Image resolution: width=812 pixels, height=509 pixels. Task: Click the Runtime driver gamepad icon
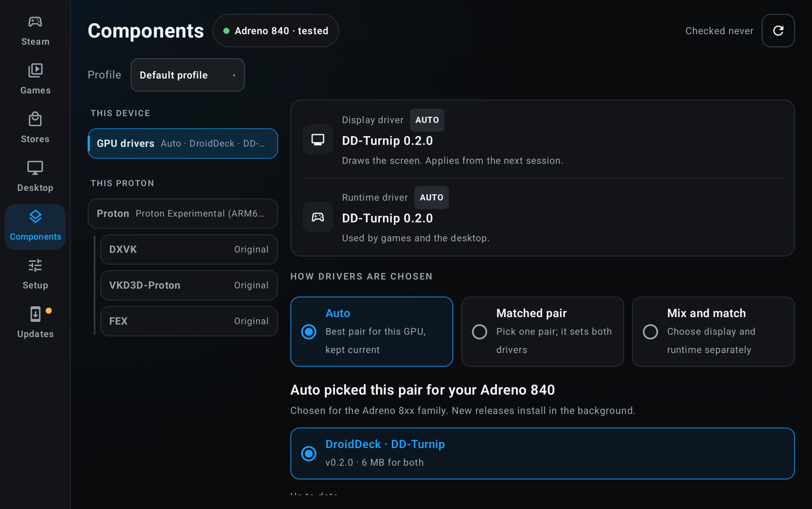pyautogui.click(x=318, y=217)
